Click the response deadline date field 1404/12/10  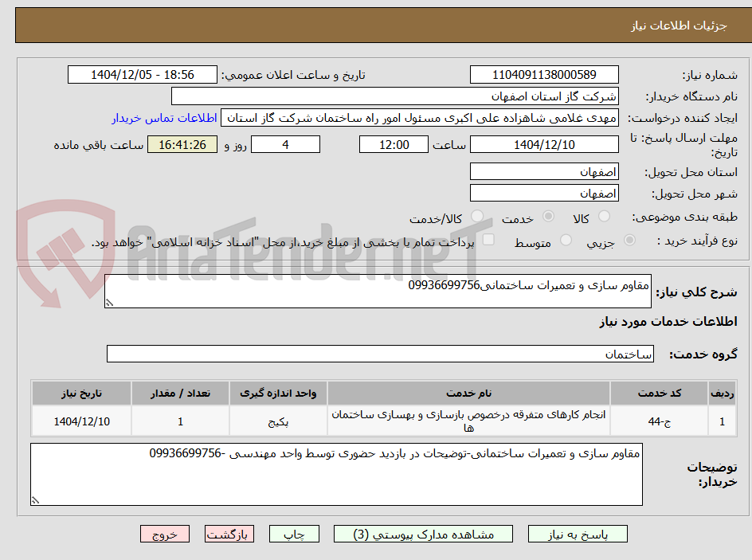pyautogui.click(x=544, y=144)
